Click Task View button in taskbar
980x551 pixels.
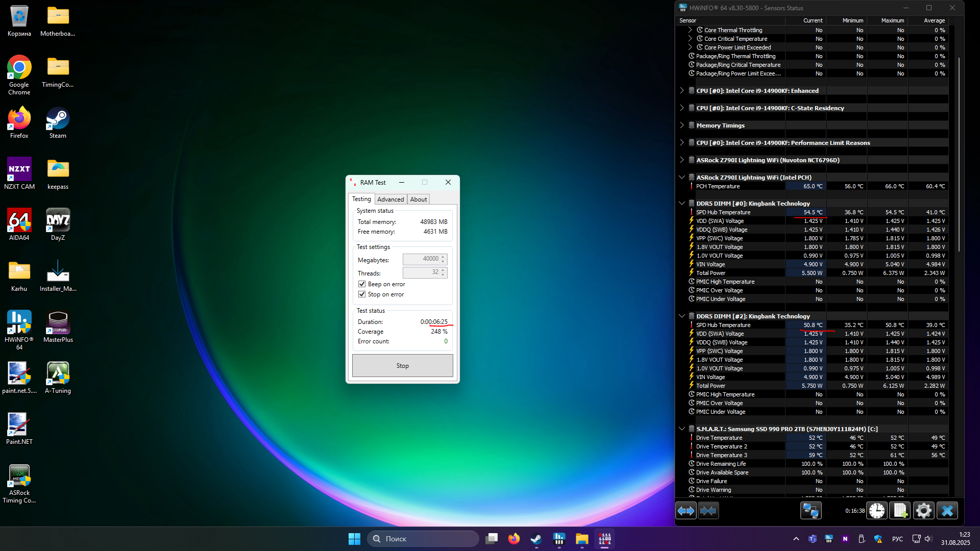click(492, 539)
